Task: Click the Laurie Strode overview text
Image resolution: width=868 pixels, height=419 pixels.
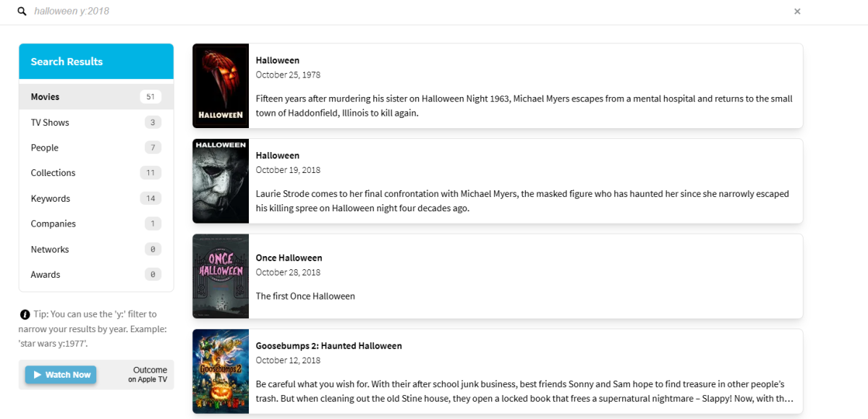Action: [522, 201]
